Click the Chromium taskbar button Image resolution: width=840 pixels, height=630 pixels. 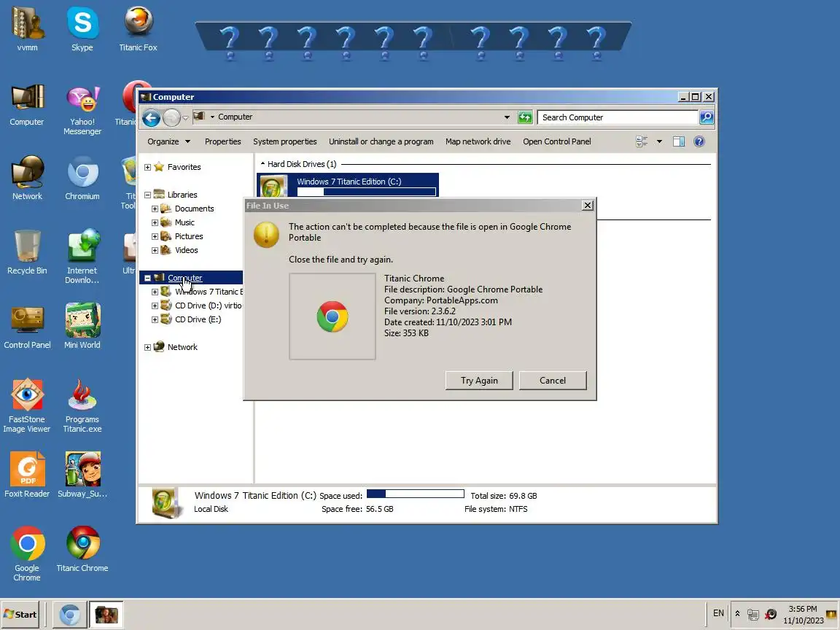click(70, 615)
